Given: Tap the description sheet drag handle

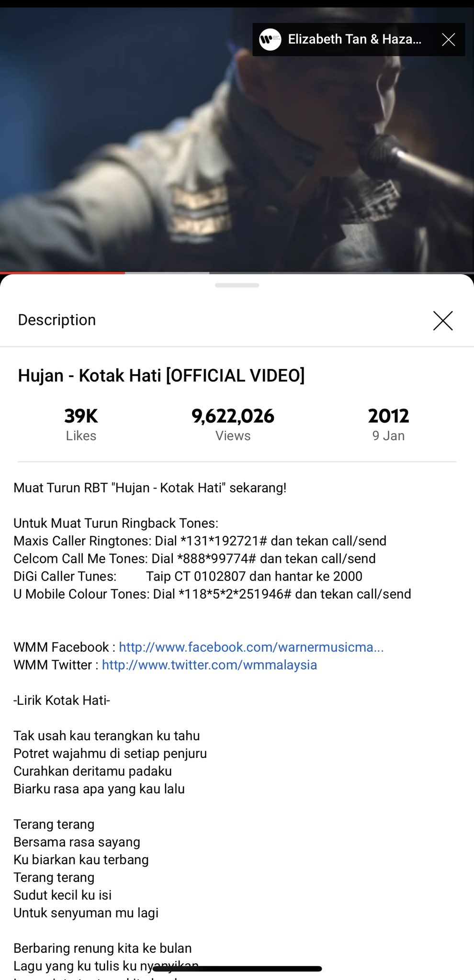Looking at the screenshot, I should [237, 285].
